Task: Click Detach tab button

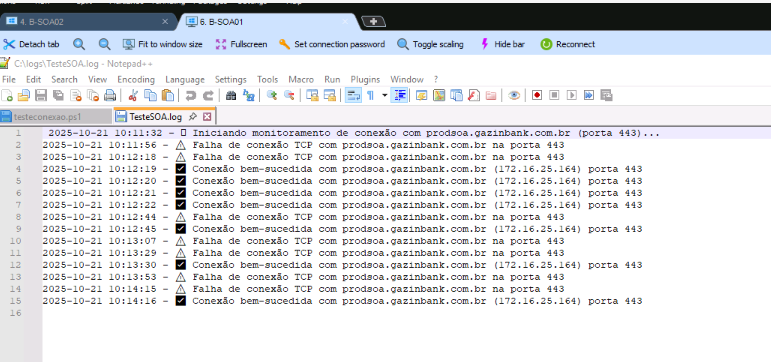Action: coord(31,44)
